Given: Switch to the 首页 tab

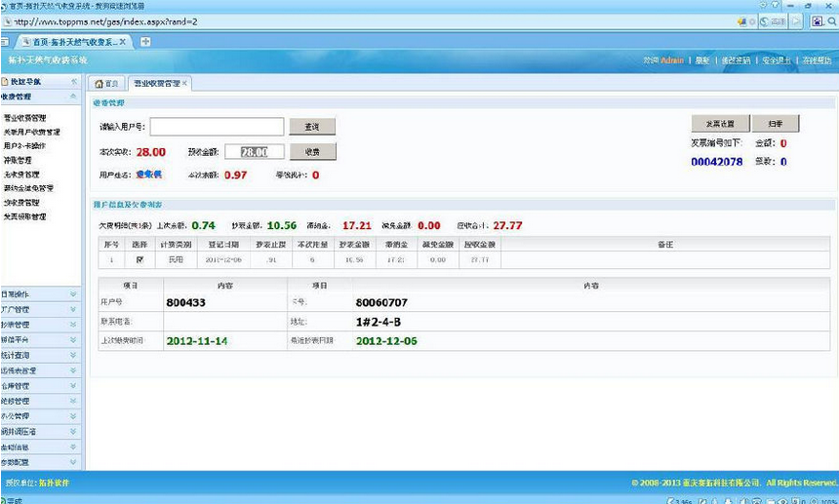Looking at the screenshot, I should tap(106, 84).
